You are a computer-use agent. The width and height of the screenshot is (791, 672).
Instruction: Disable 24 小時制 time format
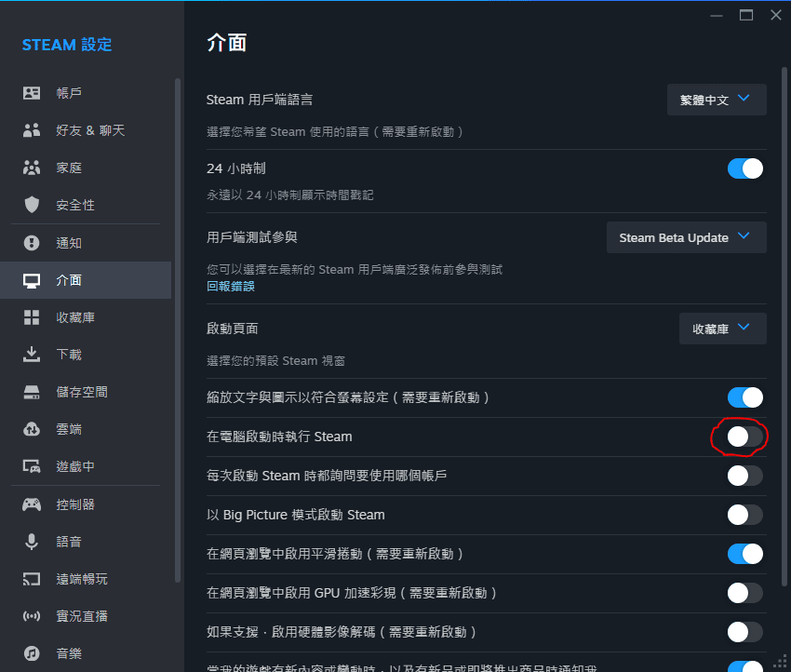744,168
